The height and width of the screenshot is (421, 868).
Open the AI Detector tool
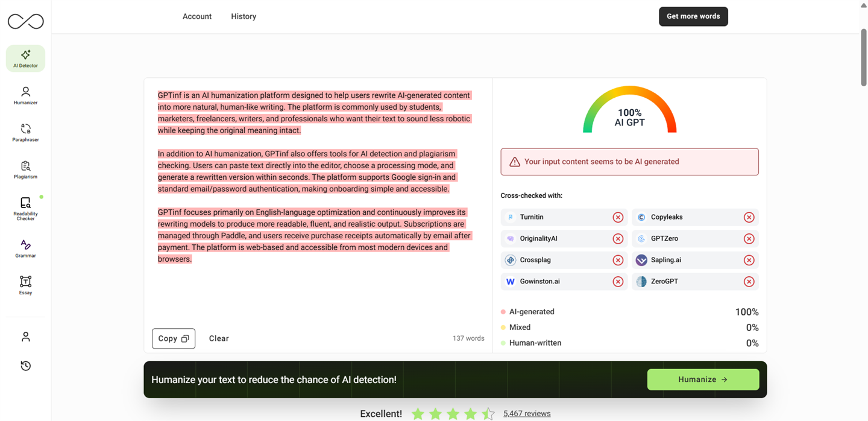pos(25,59)
